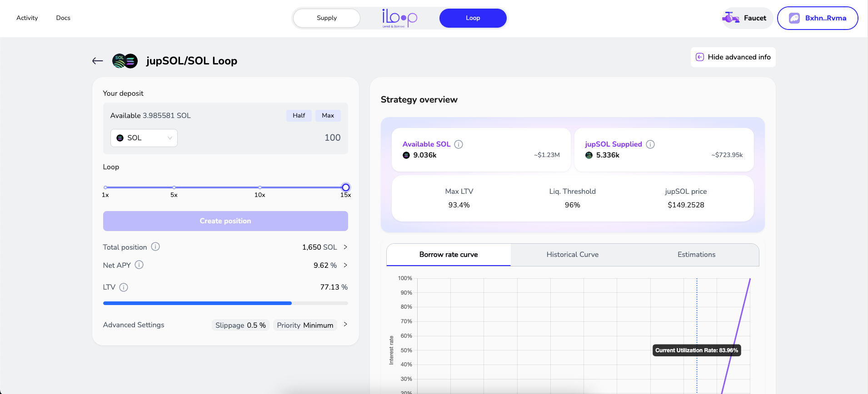This screenshot has width=868, height=394.
Task: Open info tooltip beside Available SOL
Action: (459, 144)
